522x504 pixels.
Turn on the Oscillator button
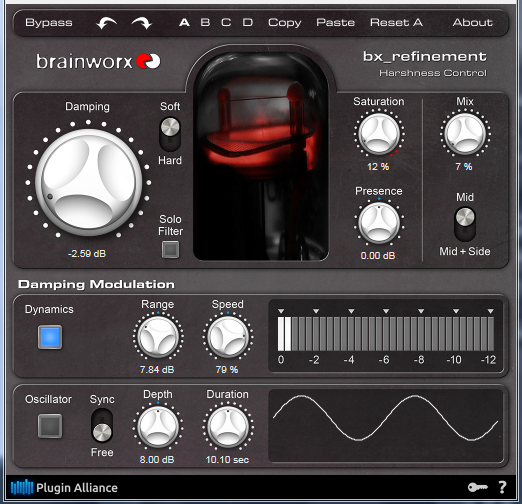(x=50, y=426)
